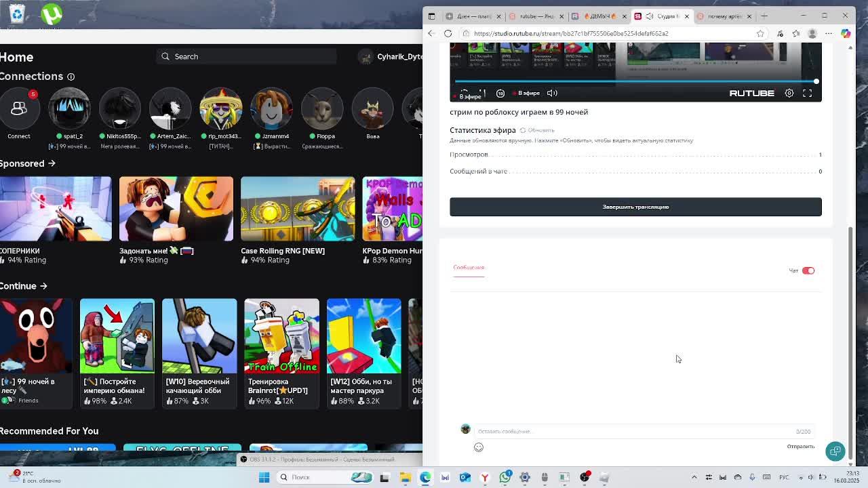Image resolution: width=868 pixels, height=488 pixels.
Task: Click the chat message input field
Action: click(x=631, y=431)
